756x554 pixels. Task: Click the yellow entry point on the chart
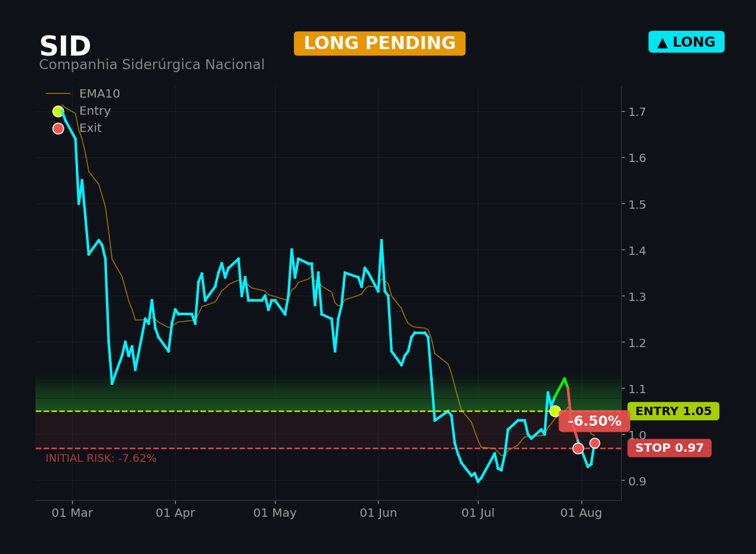pyautogui.click(x=555, y=411)
